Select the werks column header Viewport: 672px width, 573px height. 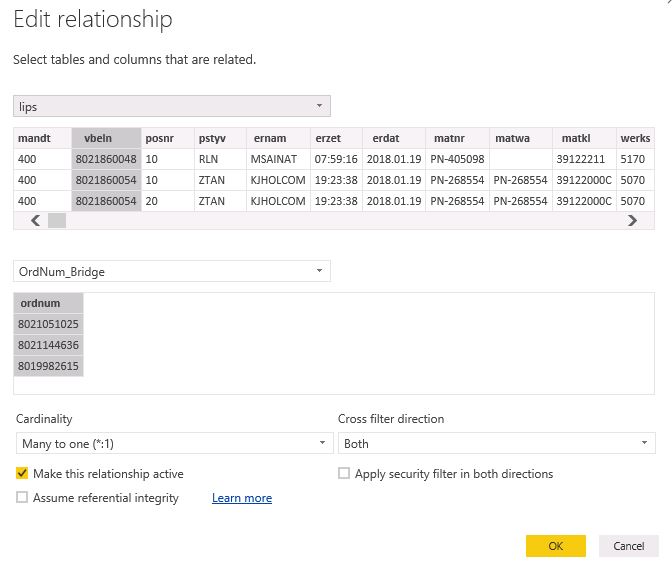pyautogui.click(x=635, y=138)
